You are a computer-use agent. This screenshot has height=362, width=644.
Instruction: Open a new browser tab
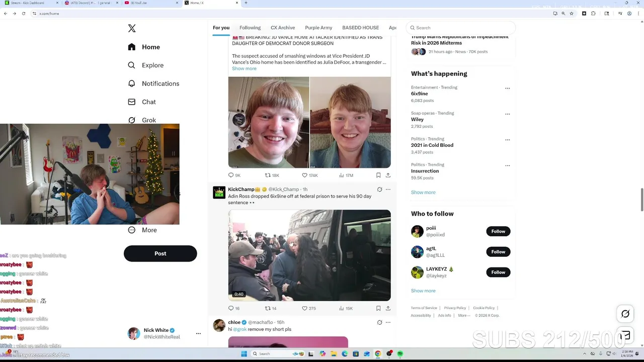[x=246, y=3]
